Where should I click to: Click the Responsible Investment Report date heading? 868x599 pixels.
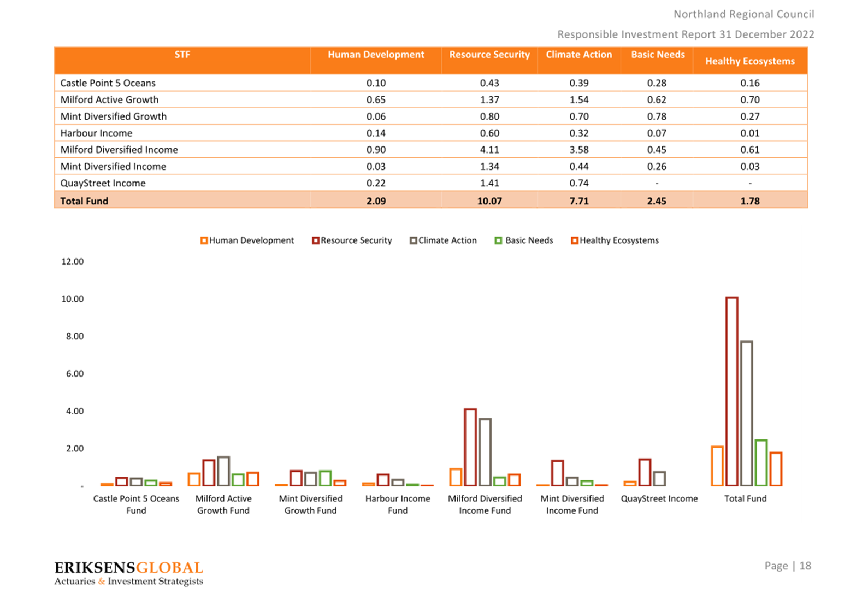click(686, 34)
